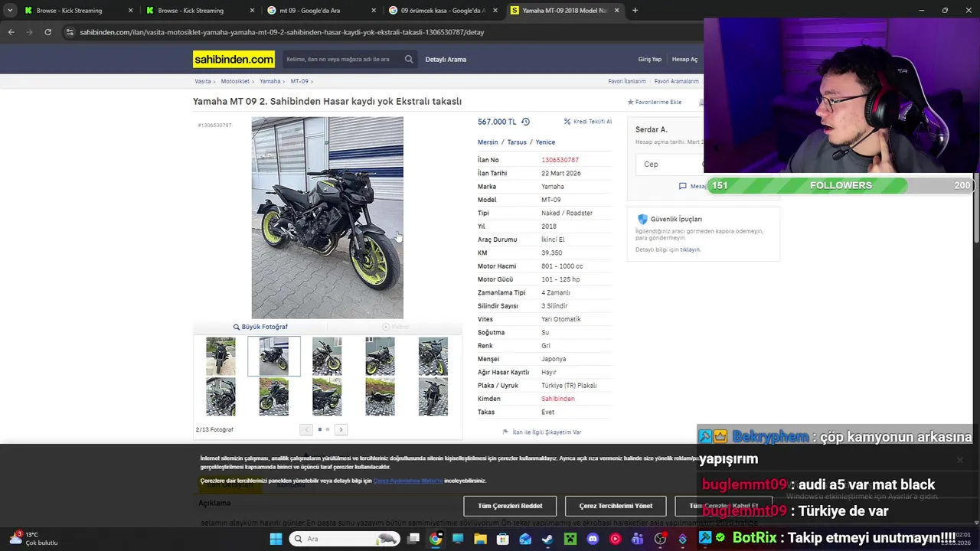Click the sahibinden.com logo

[234, 59]
